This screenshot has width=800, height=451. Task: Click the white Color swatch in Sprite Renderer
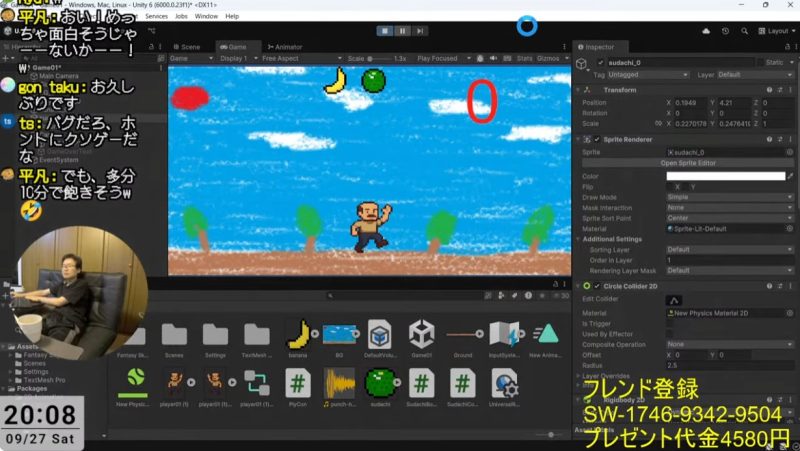point(726,176)
